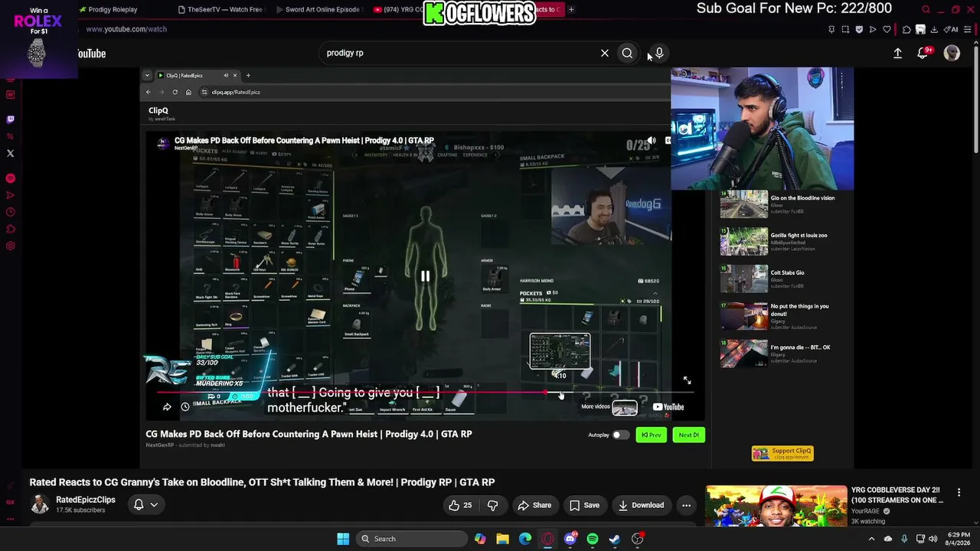The width and height of the screenshot is (980, 551).
Task: Click the browser heart bookmark icon
Action: 887,29
